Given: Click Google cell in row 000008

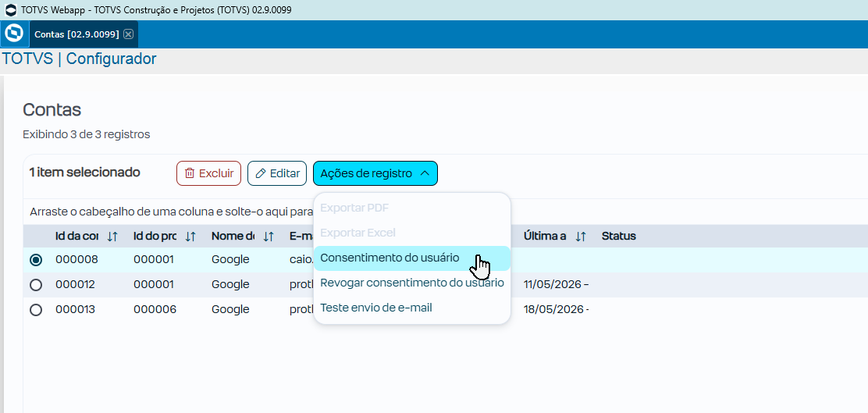Looking at the screenshot, I should point(230,260).
